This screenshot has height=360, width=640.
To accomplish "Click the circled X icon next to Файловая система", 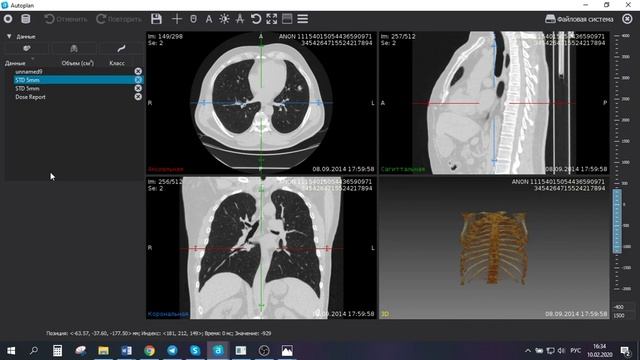I will coord(627,19).
